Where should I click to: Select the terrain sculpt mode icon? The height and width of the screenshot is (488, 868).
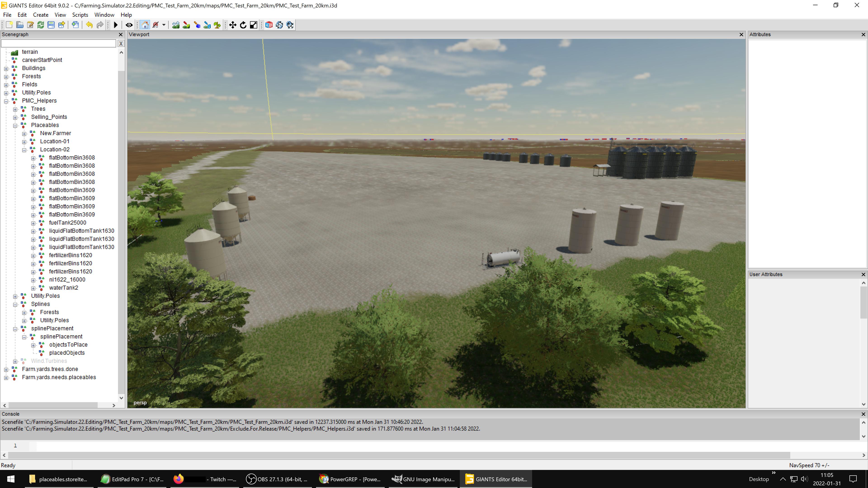176,25
